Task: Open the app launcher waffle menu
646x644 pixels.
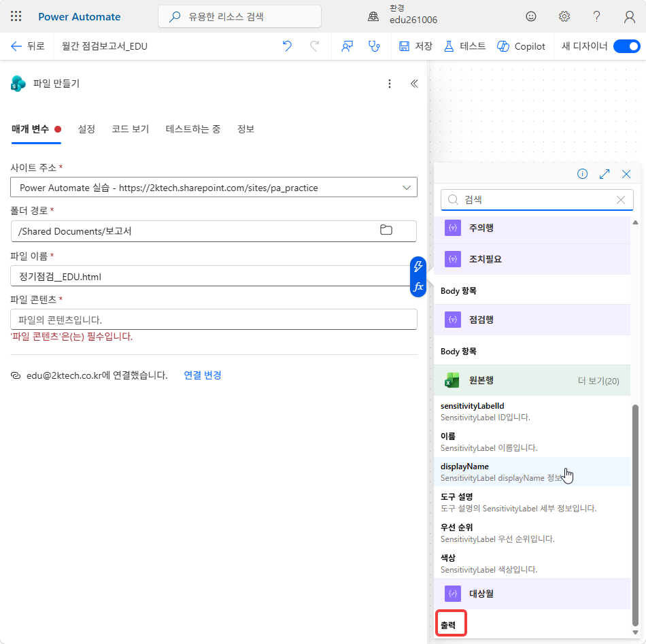Action: (x=16, y=16)
